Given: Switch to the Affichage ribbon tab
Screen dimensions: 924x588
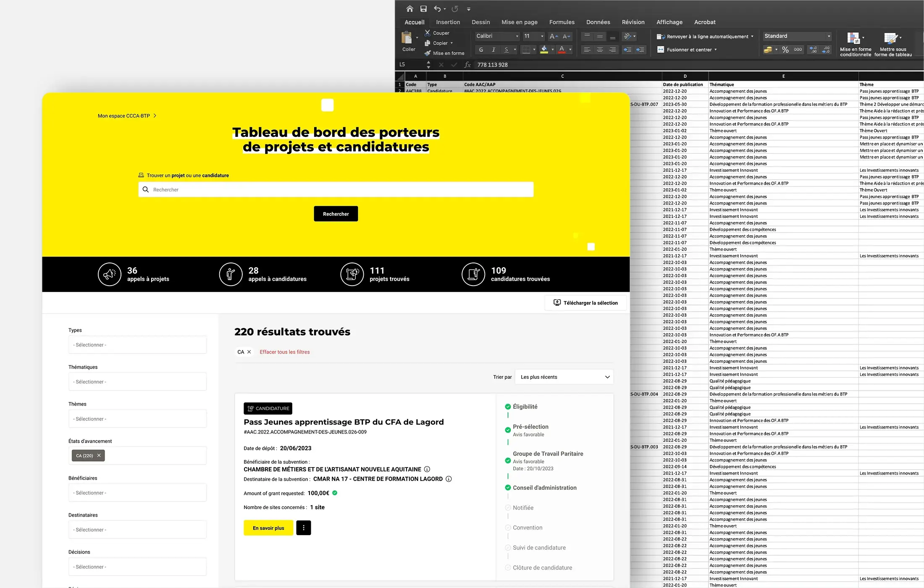Looking at the screenshot, I should pyautogui.click(x=669, y=22).
